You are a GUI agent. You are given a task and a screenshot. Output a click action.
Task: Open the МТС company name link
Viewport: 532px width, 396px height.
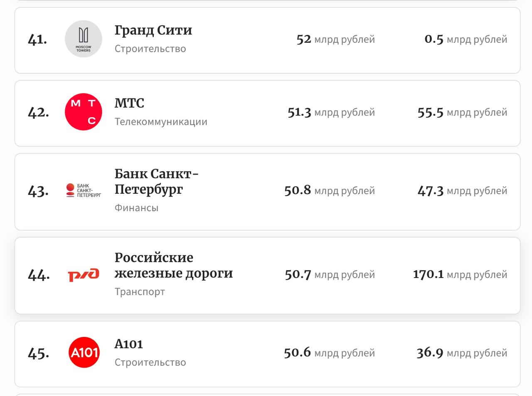click(129, 103)
